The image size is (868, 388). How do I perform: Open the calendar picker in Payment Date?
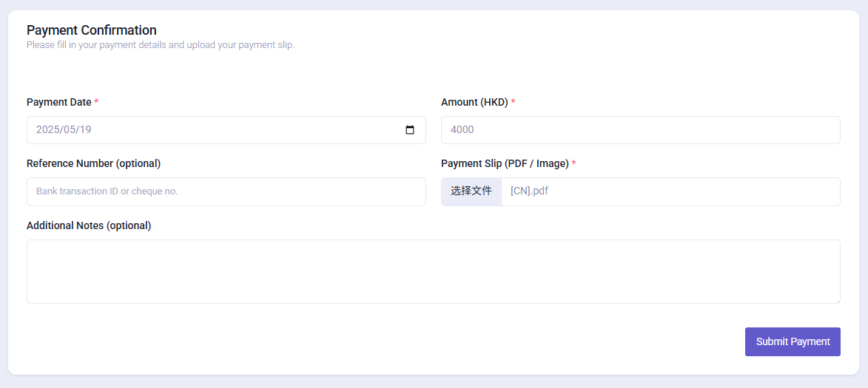point(410,130)
